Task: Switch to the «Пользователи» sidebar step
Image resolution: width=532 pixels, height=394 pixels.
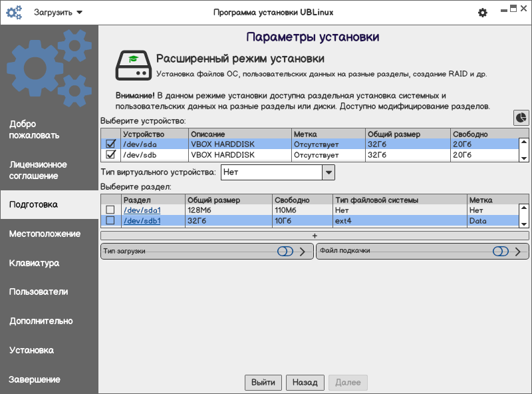Action: pos(39,292)
